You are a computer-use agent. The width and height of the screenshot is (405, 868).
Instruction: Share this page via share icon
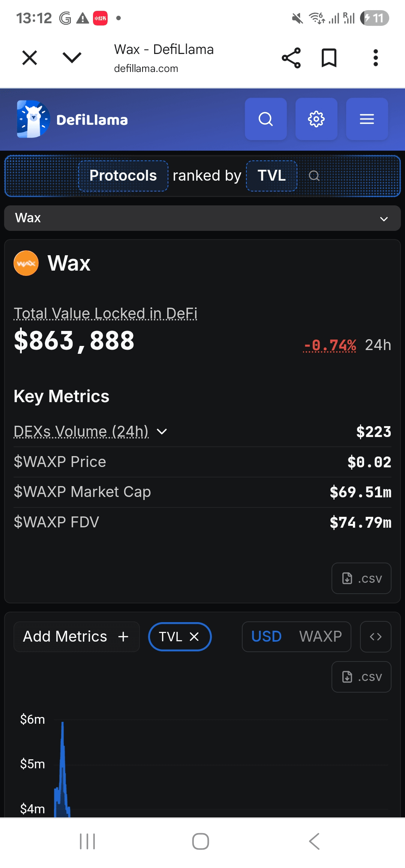[291, 58]
